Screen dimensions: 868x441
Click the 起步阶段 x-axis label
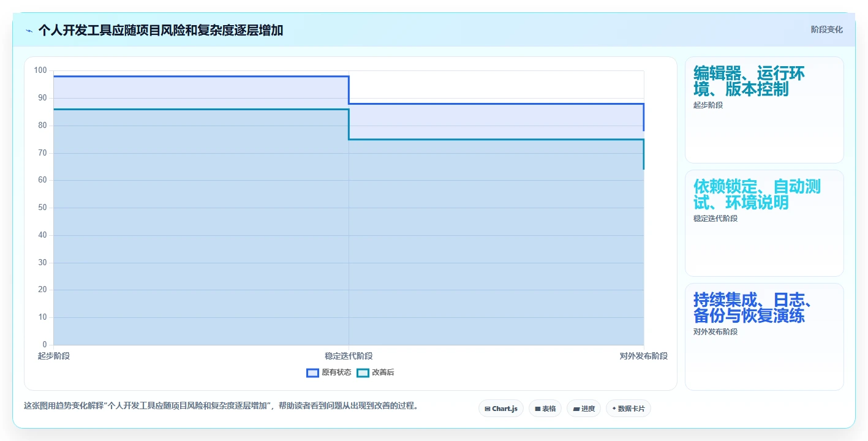(x=54, y=356)
